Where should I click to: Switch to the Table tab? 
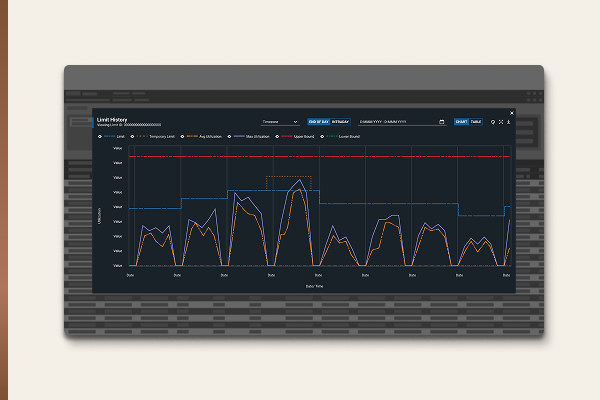476,122
